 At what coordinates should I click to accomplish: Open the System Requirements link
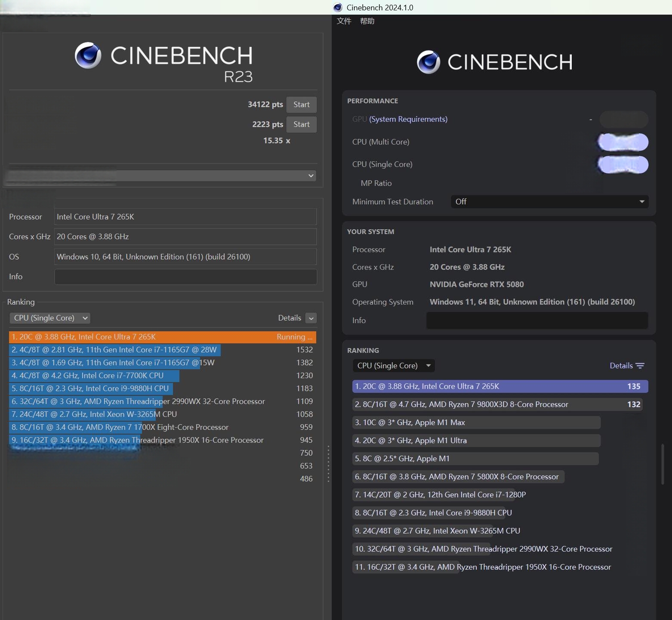[x=408, y=119]
